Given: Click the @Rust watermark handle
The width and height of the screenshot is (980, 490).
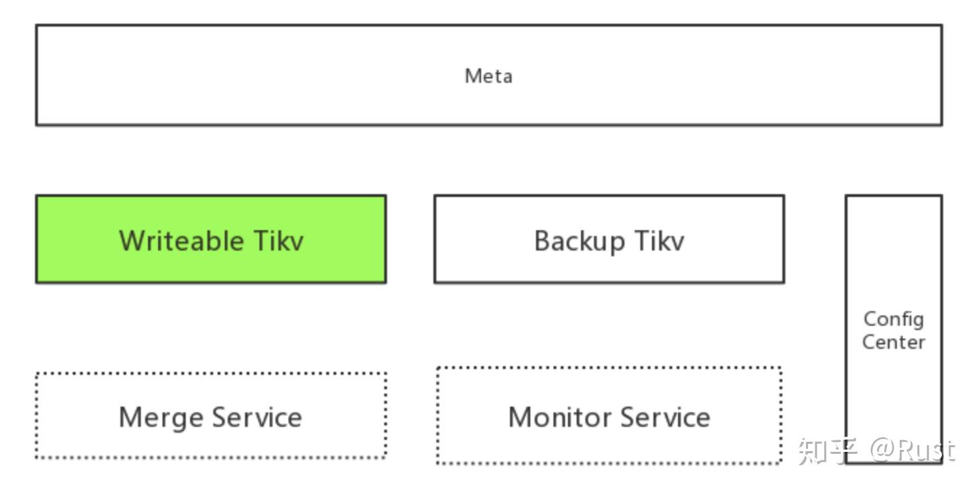Looking at the screenshot, I should tap(912, 451).
